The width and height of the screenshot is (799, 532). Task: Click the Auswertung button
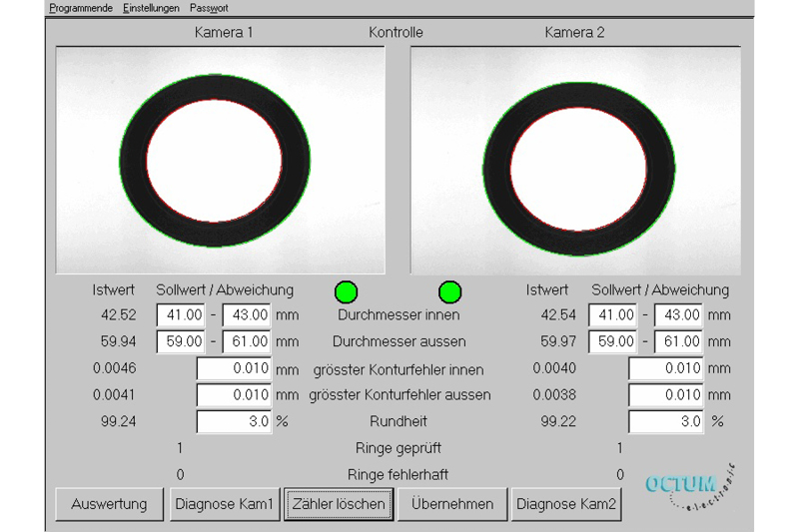click(109, 504)
